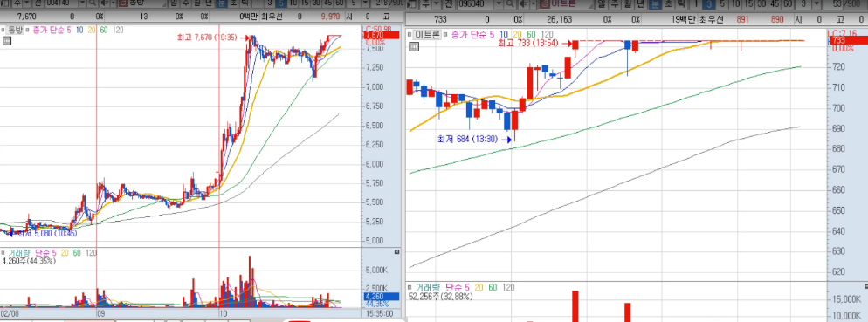Click 전 button in 이트론 chart toolbar
868x322 pixels.
coord(450,3)
